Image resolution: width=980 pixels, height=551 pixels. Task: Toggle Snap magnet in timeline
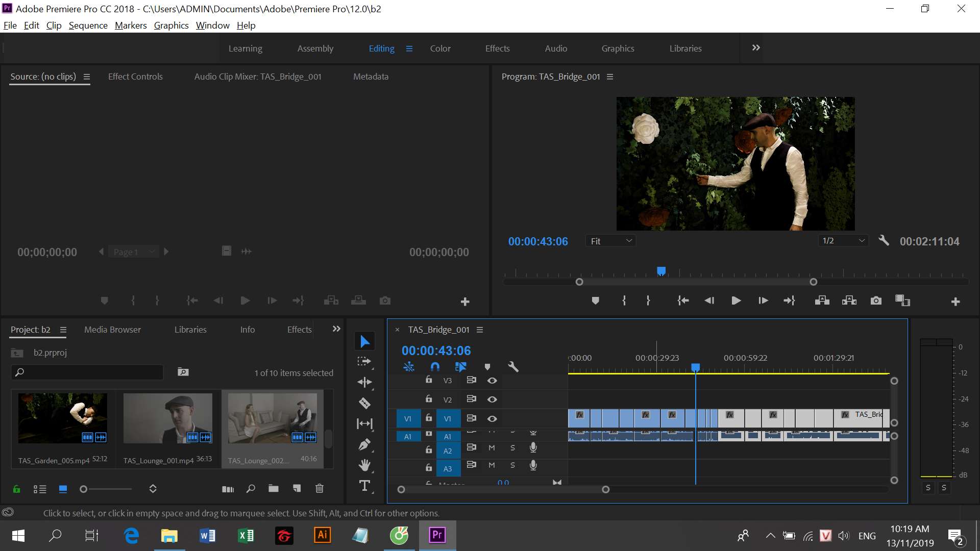(x=435, y=366)
